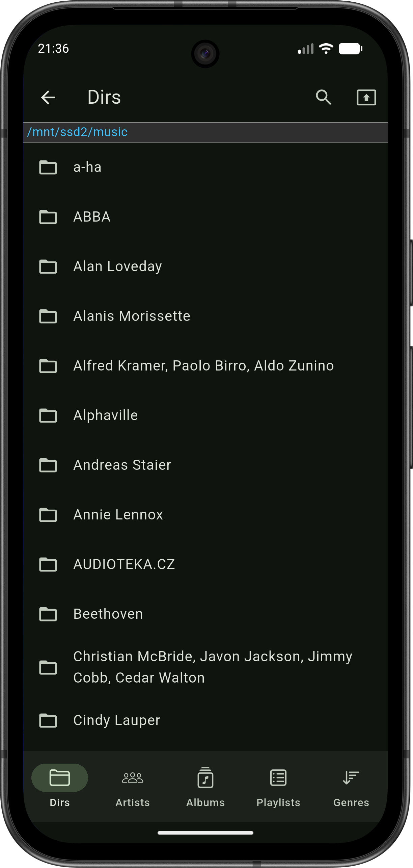This screenshot has width=413, height=868.
Task: Tap the Beethoven folder icon
Action: click(x=48, y=614)
